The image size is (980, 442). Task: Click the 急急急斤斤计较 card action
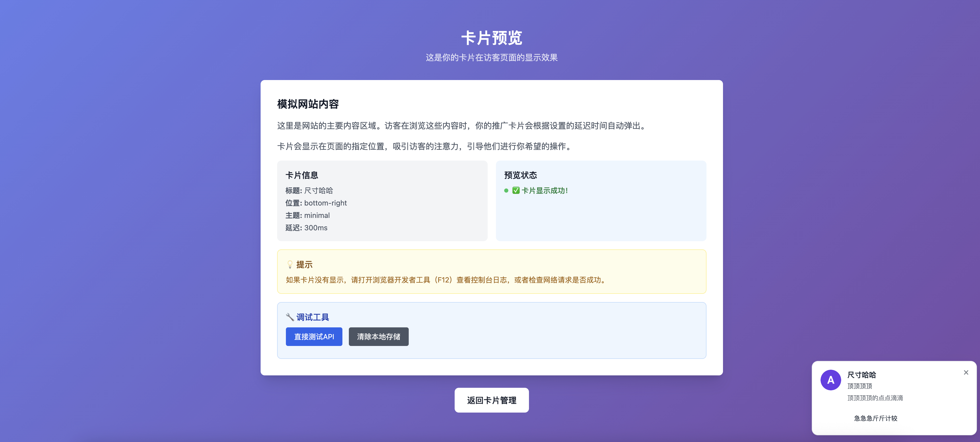(875, 418)
